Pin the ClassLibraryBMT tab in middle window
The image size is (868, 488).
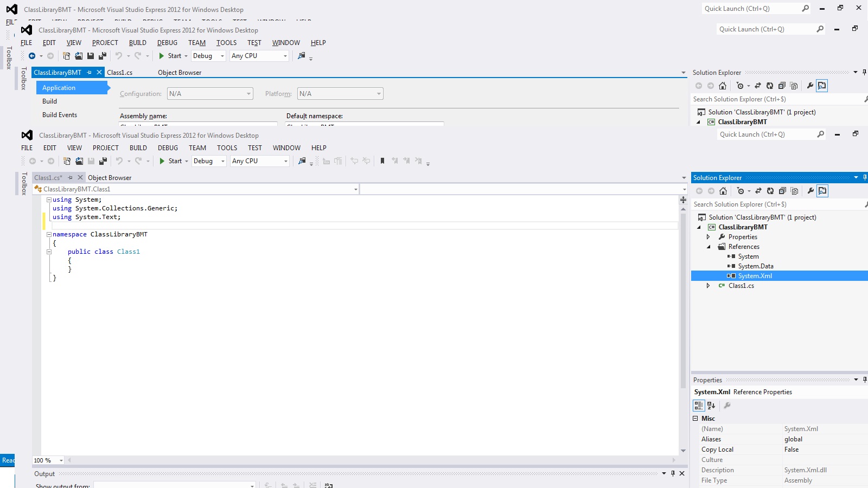tap(90, 72)
